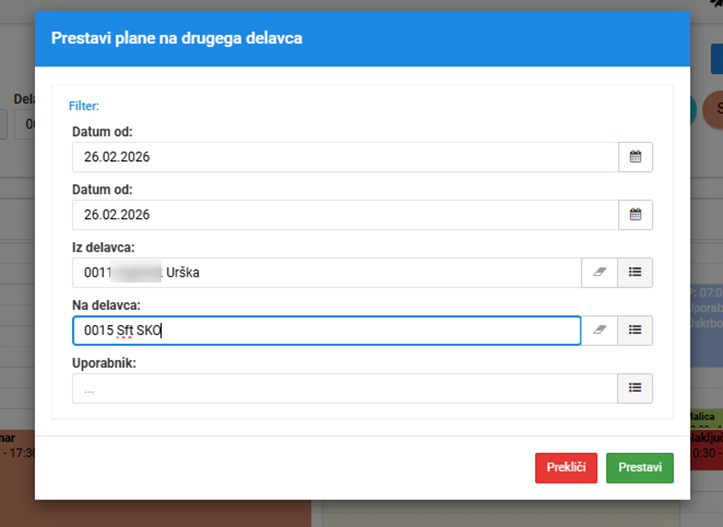The width and height of the screenshot is (723, 527).
Task: Open calendar picker for second Datum od
Action: [x=635, y=214]
